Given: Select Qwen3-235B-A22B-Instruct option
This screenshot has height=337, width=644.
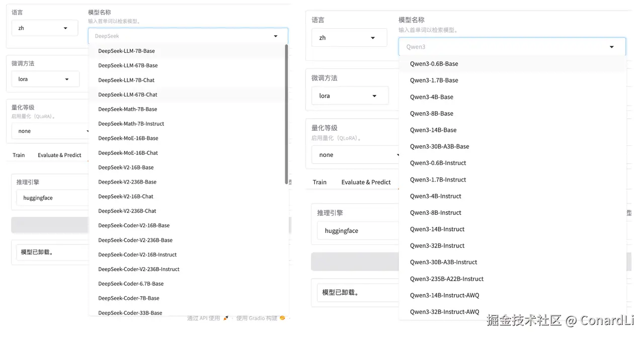Looking at the screenshot, I should click(x=512, y=279).
